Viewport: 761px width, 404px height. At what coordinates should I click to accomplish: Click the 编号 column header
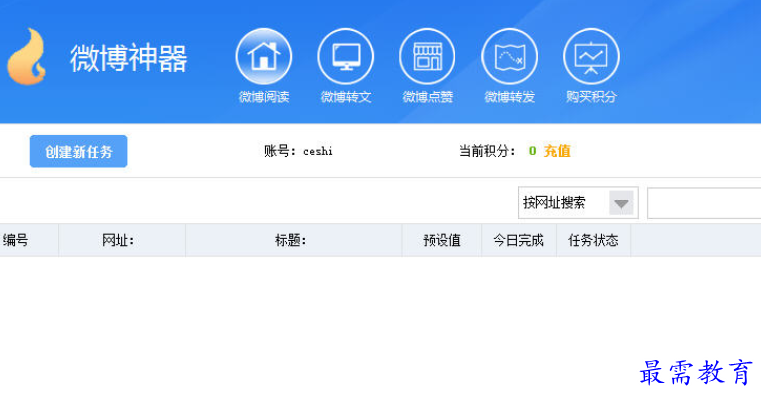tap(29, 240)
